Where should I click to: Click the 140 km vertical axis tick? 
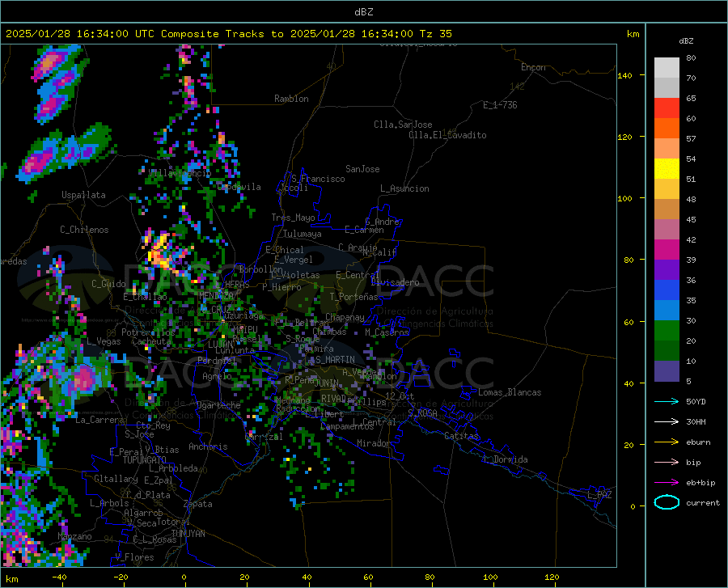coord(624,75)
